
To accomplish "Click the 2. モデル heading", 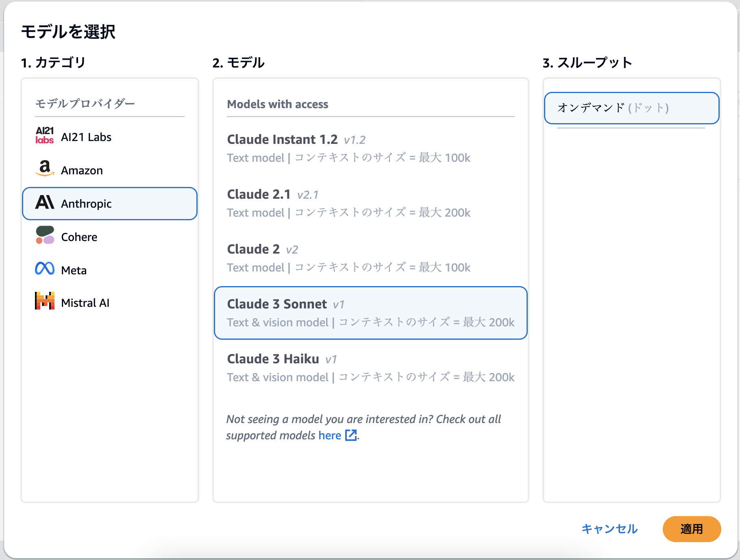I will coord(239,63).
